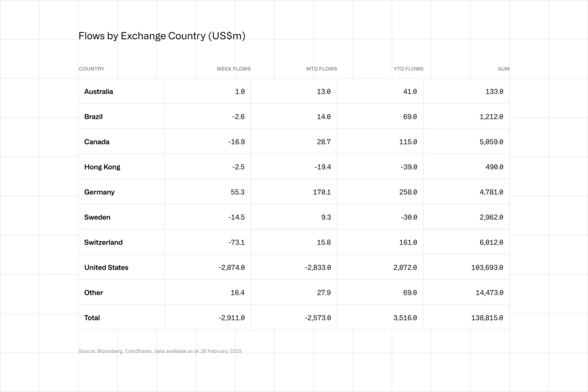
Task: Click the WEEK FLOWS column header
Action: (x=234, y=69)
